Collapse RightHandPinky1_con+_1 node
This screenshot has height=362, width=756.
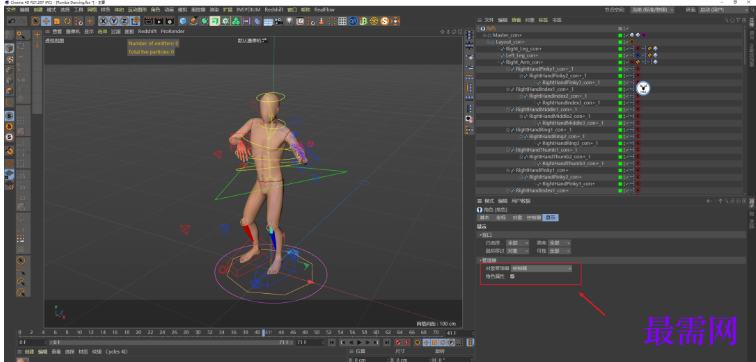pos(508,69)
